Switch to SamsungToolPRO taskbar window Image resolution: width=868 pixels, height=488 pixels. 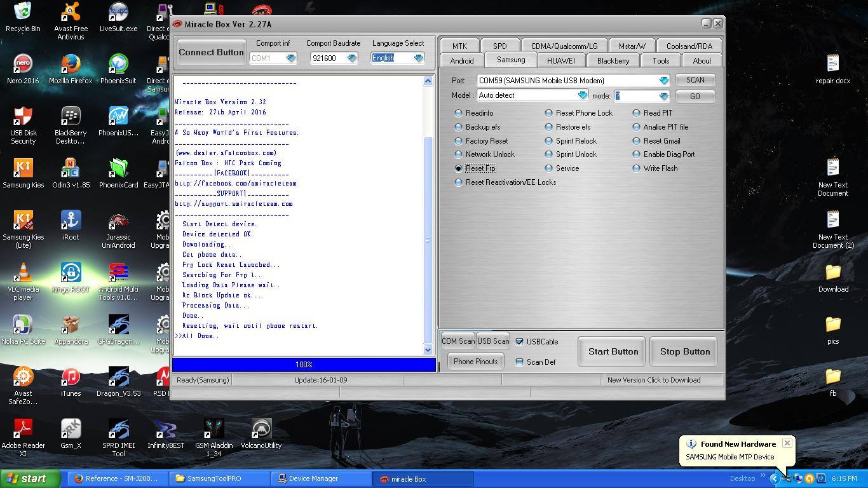click(220, 478)
